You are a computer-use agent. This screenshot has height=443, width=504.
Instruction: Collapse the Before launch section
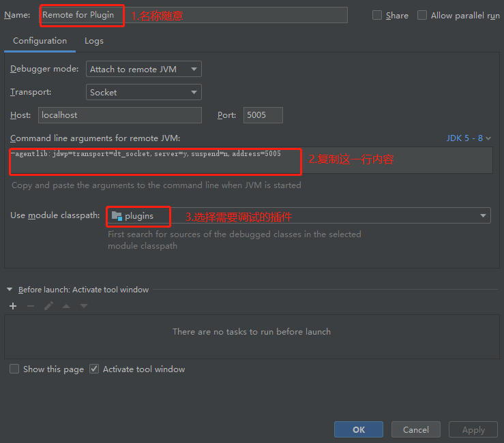[x=10, y=290]
